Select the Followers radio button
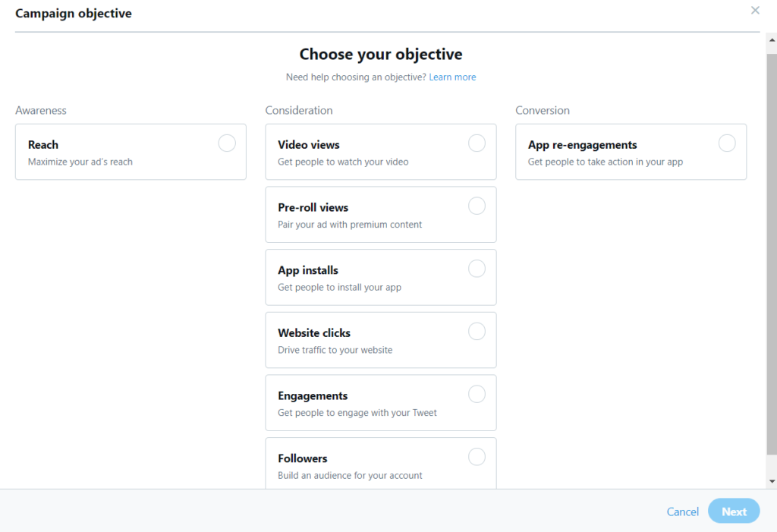This screenshot has width=777, height=532. [x=477, y=457]
